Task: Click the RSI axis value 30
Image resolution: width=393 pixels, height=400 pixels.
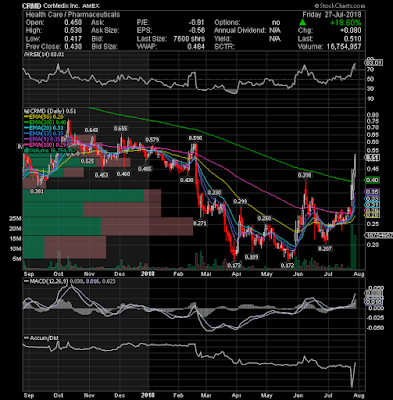Action: pyautogui.click(x=370, y=89)
